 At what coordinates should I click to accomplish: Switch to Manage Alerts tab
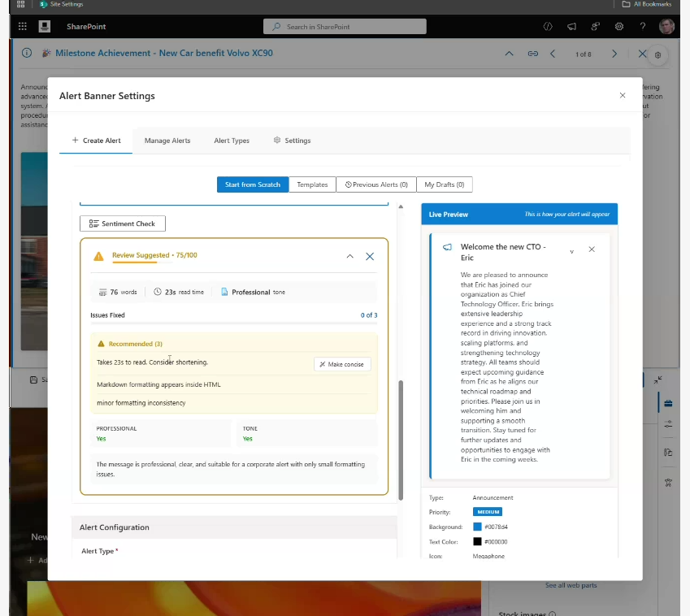(167, 141)
